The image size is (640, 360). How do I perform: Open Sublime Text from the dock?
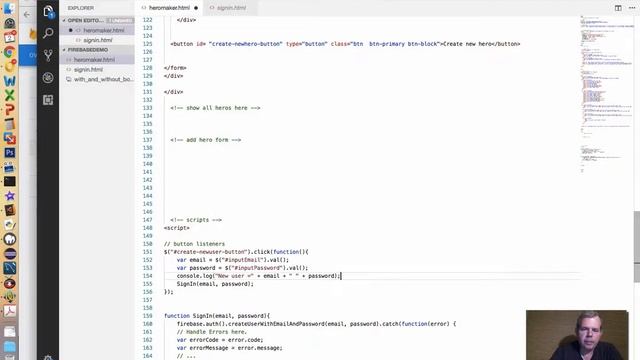coord(9,210)
